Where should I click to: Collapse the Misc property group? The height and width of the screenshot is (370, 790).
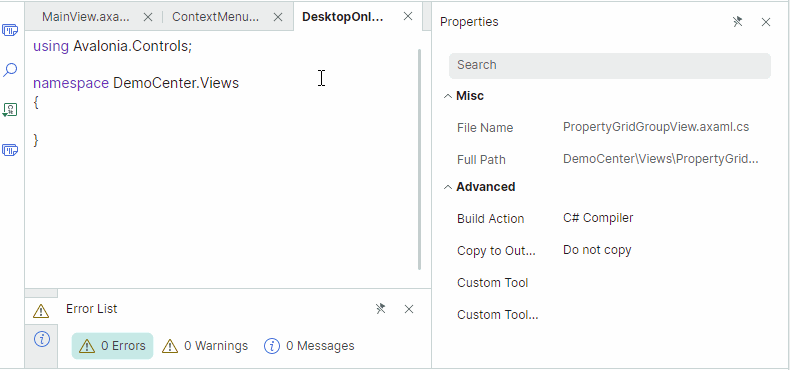tap(447, 96)
